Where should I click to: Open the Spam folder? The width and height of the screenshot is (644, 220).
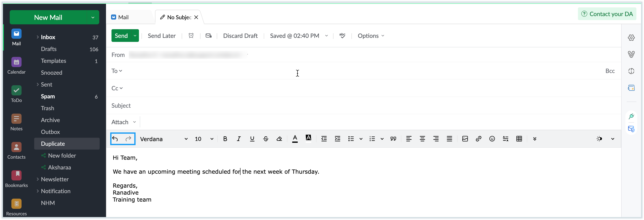tap(48, 96)
